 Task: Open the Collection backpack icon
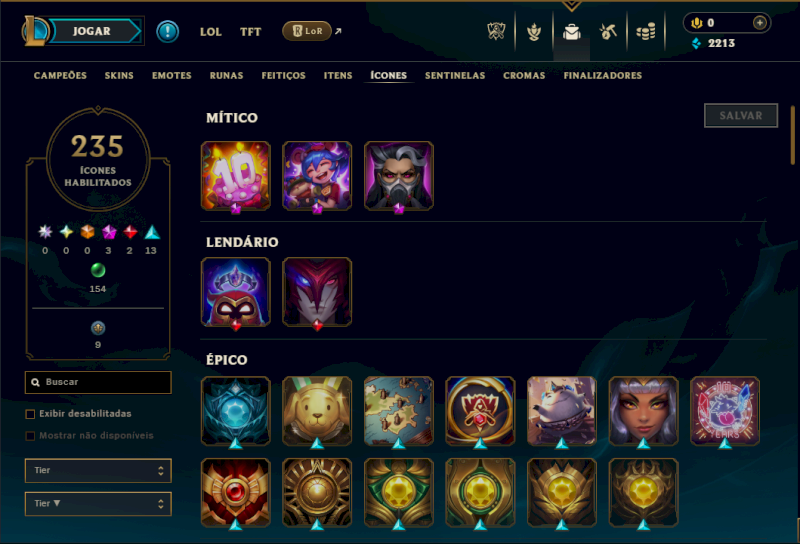(571, 32)
